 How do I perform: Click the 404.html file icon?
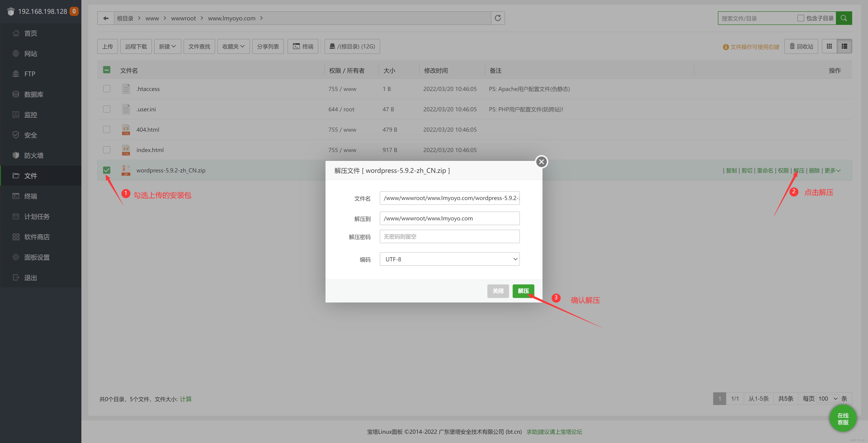click(x=126, y=130)
